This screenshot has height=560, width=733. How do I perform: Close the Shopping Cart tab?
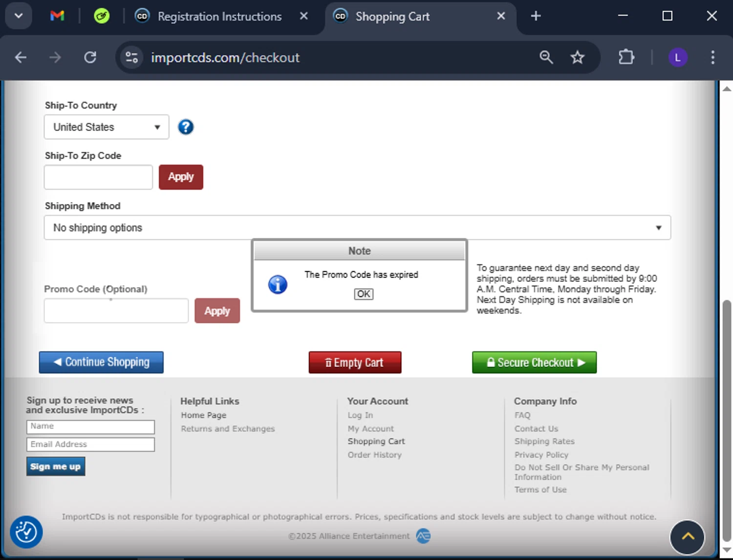coord(501,16)
